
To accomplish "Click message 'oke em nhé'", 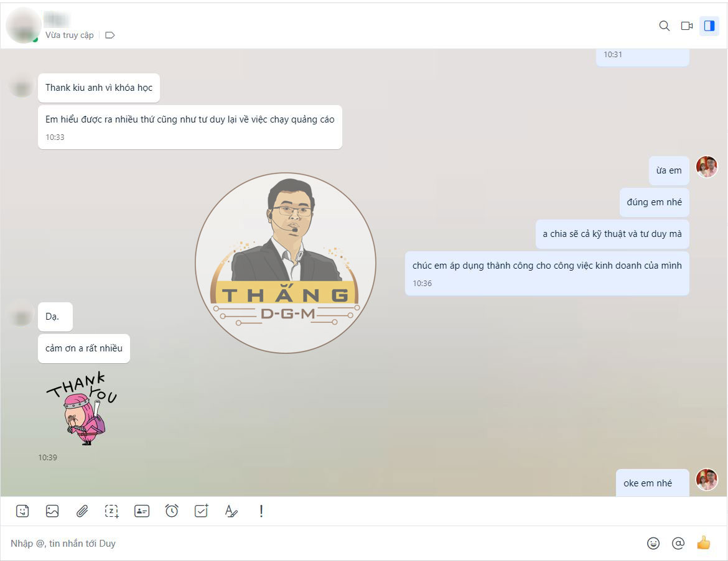I will tap(652, 483).
